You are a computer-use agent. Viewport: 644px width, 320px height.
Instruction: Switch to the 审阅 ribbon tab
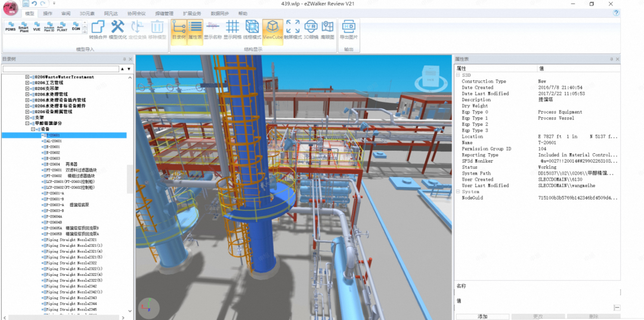click(x=66, y=14)
